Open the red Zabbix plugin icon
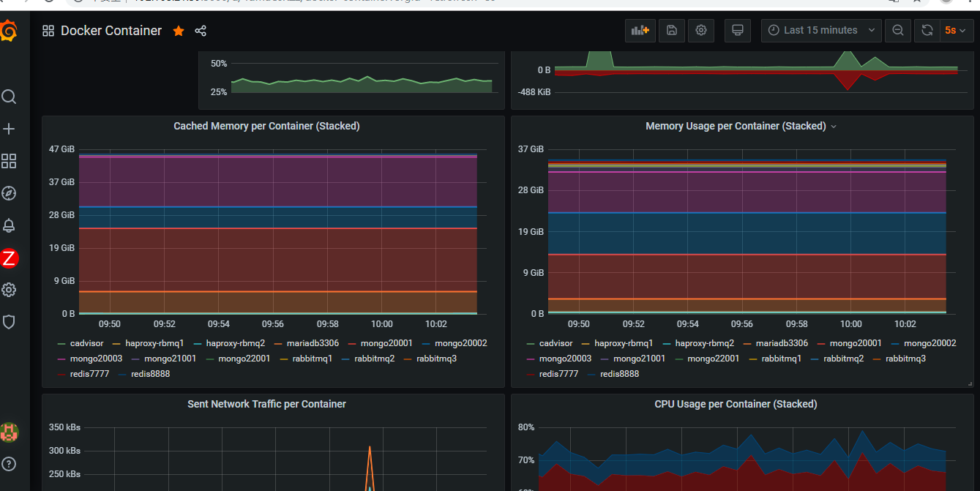The height and width of the screenshot is (491, 980). (9, 258)
